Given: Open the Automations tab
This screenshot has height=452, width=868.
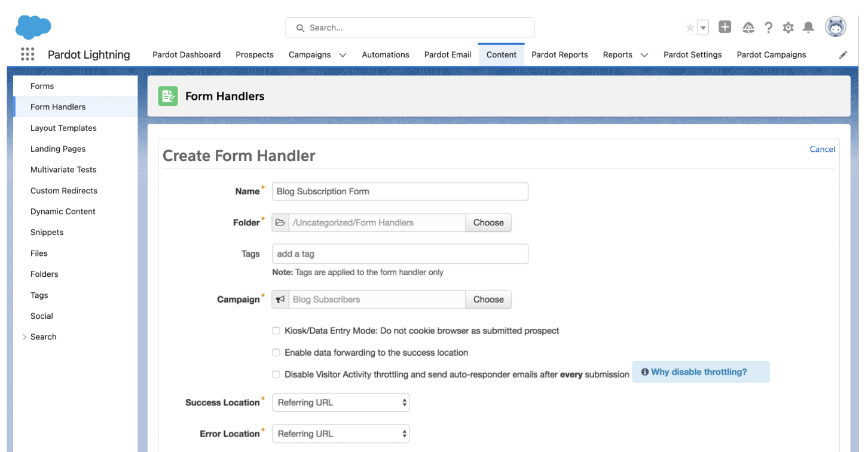Looking at the screenshot, I should coord(386,54).
